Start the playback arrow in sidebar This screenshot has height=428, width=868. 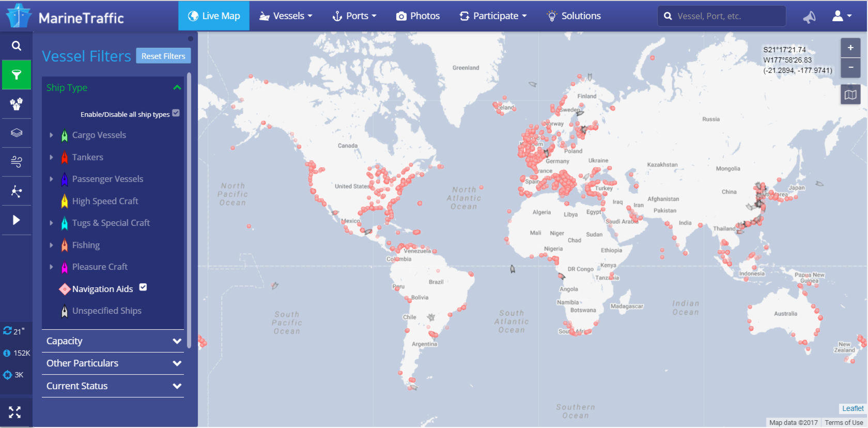(17, 220)
